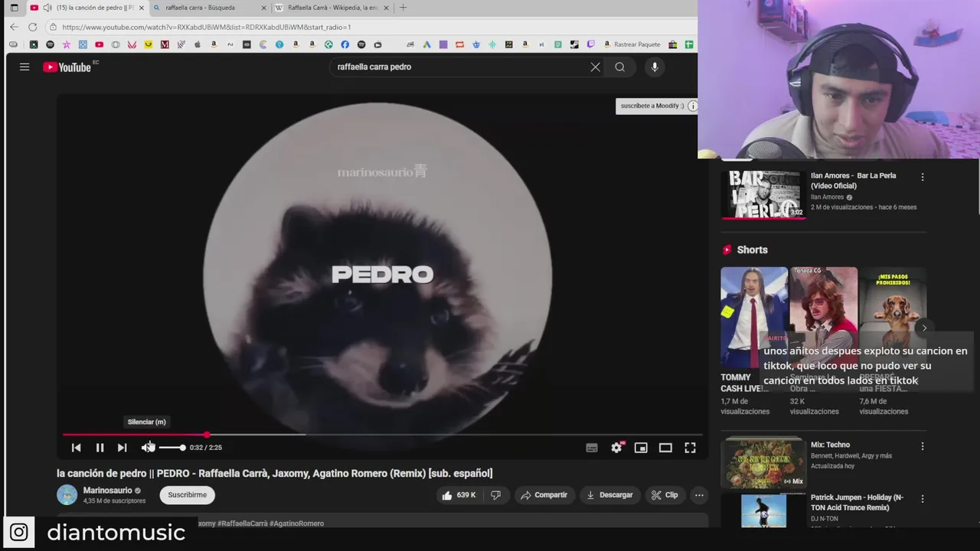Go back in the browser
The height and width of the screenshot is (551, 980).
click(x=14, y=27)
